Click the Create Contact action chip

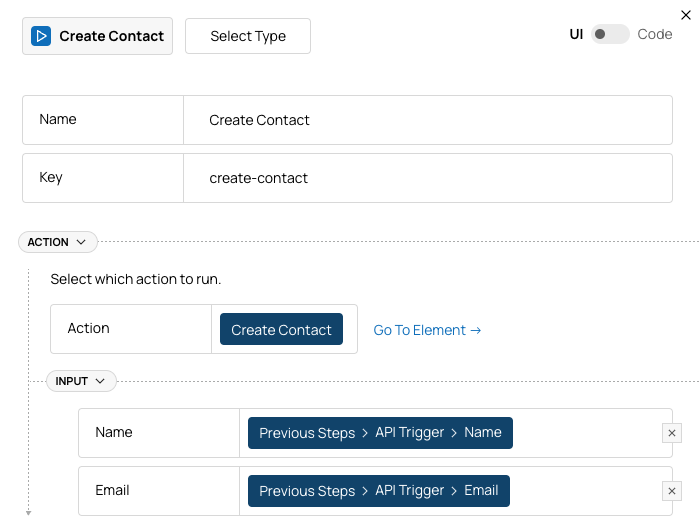tap(281, 330)
